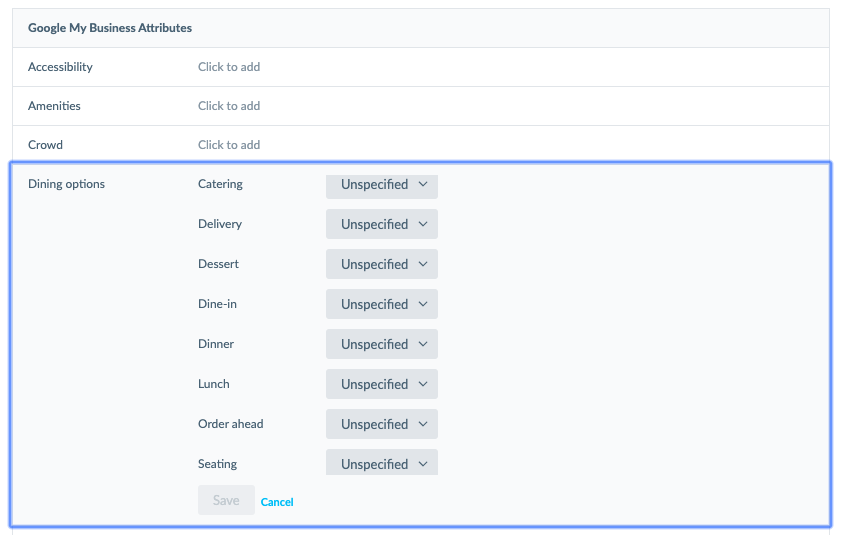Viewport: 858px width, 535px height.
Task: Expand the Dinner option dropdown
Action: tap(381, 344)
